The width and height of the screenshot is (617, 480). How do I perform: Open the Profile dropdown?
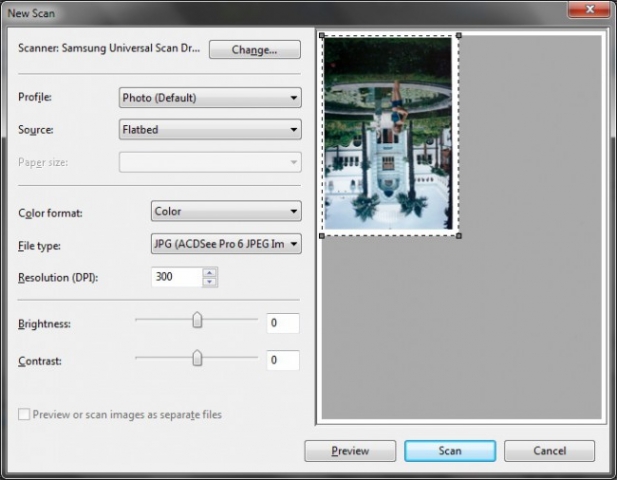point(210,98)
